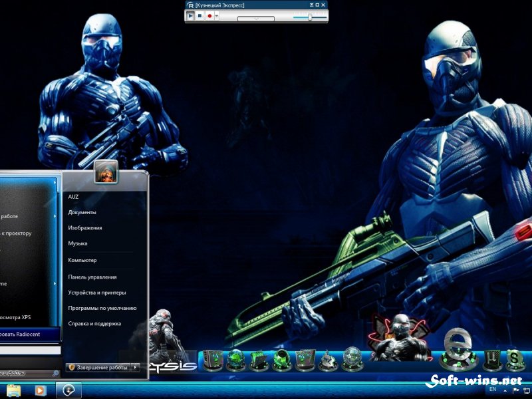Click the EN language indicator

coord(493,390)
